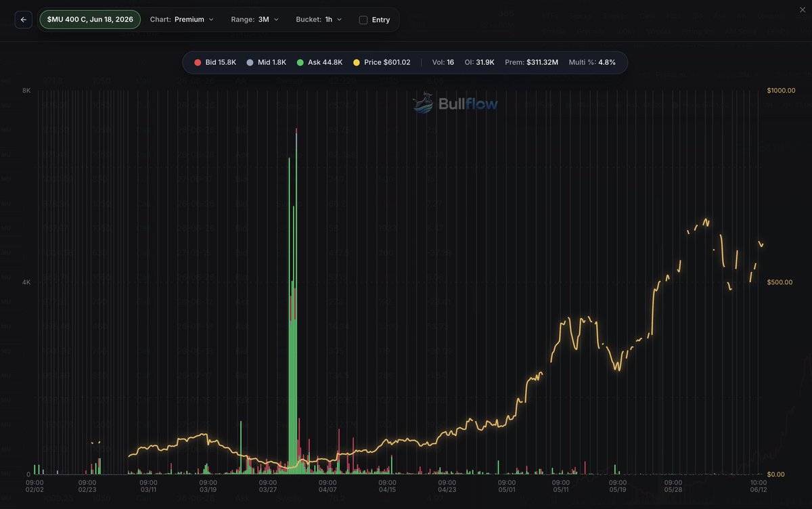Click the Vol: 16 stat
Image resolution: width=812 pixels, height=509 pixels.
pyautogui.click(x=443, y=62)
